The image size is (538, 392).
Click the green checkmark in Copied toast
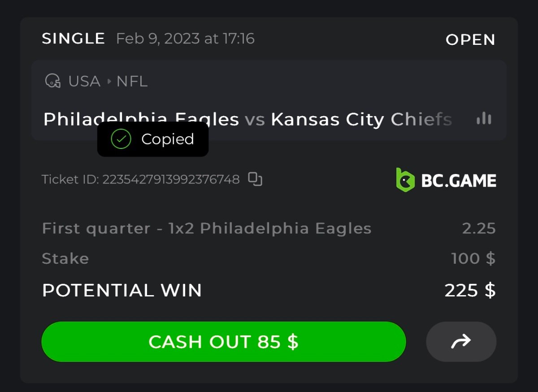pos(121,139)
